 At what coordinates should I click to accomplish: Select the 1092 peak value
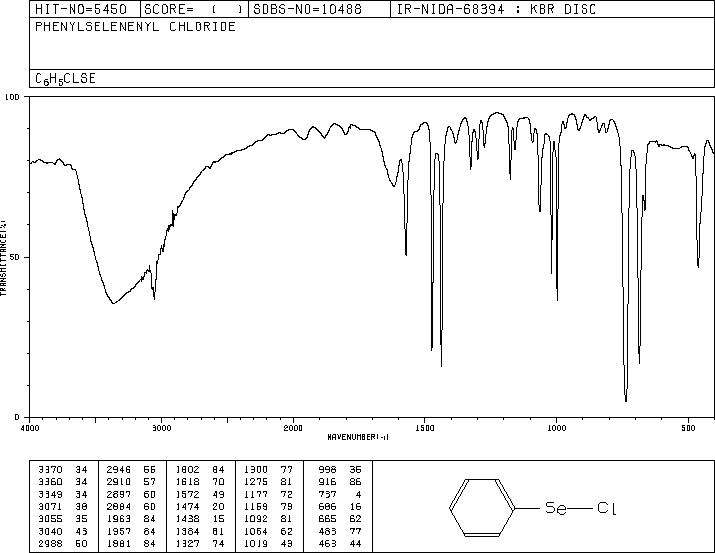pos(256,519)
